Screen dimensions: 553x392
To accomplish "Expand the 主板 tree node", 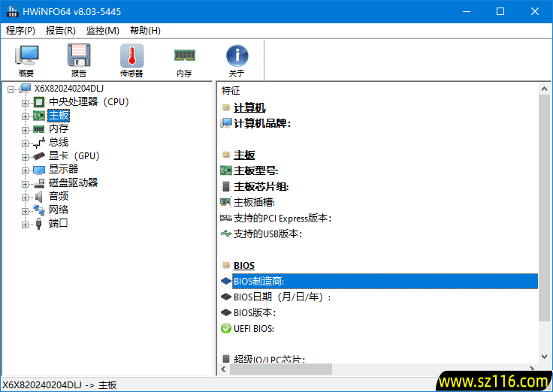I will 25,116.
